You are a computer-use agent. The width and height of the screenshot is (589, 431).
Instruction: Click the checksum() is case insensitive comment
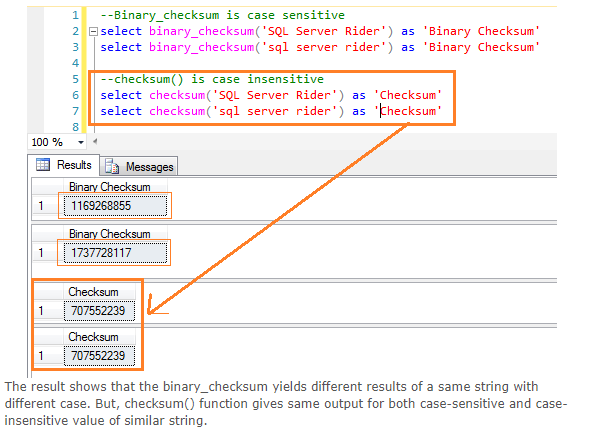212,79
